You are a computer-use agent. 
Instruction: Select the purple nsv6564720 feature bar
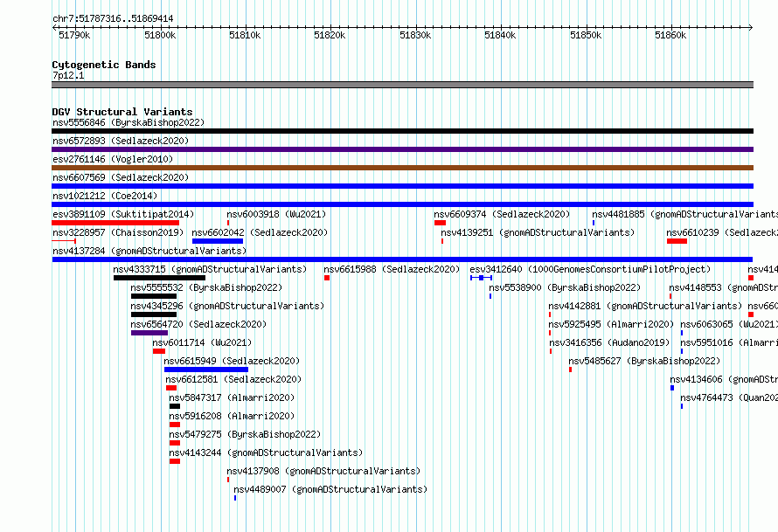[149, 333]
